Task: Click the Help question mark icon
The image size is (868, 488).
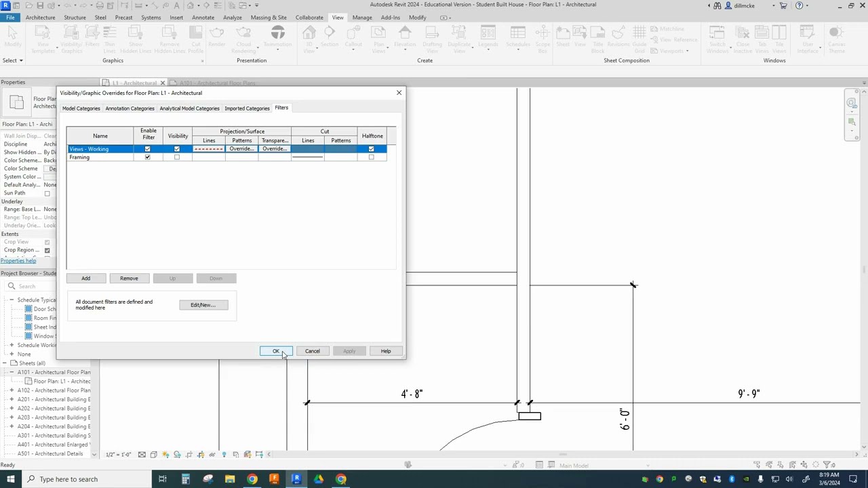Action: (x=799, y=5)
